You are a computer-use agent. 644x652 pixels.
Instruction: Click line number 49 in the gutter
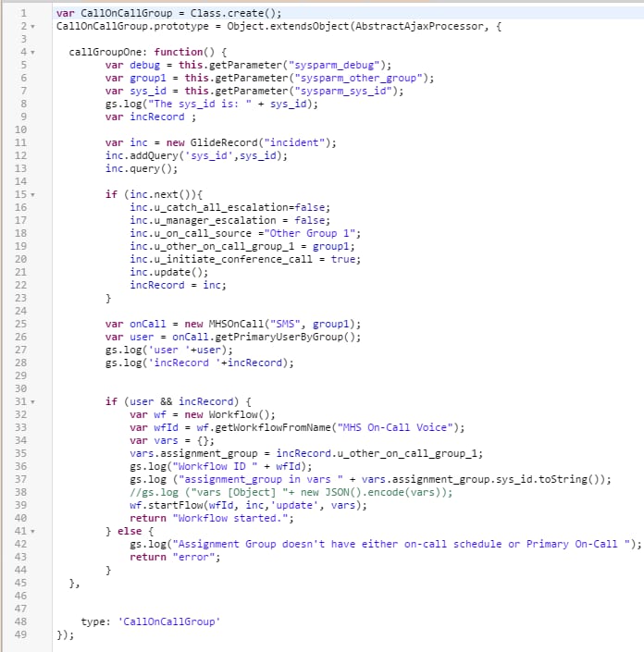point(20,634)
